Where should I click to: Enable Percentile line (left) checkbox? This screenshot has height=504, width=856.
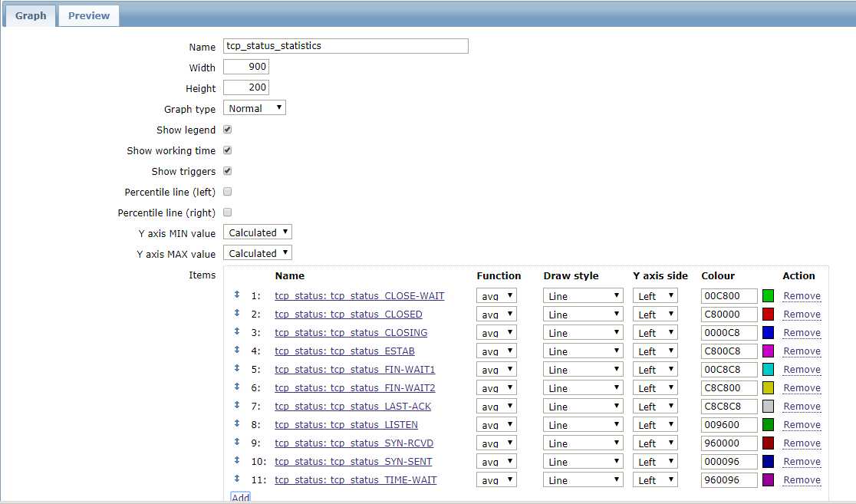pyautogui.click(x=228, y=192)
